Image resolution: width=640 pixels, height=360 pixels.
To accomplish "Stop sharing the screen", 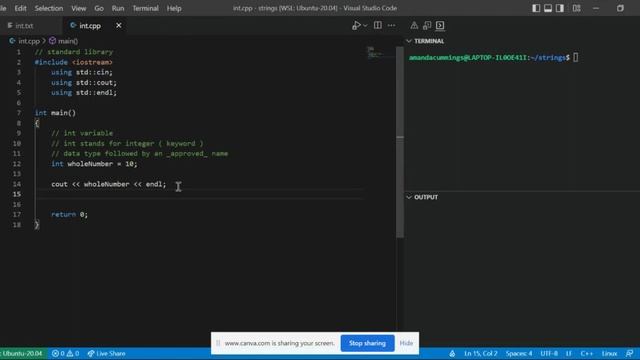I will click(367, 343).
